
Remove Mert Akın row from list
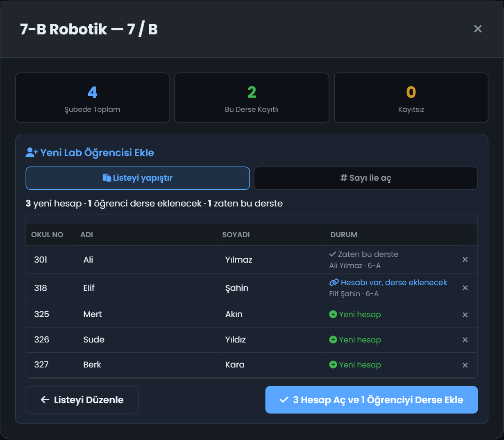coord(465,315)
